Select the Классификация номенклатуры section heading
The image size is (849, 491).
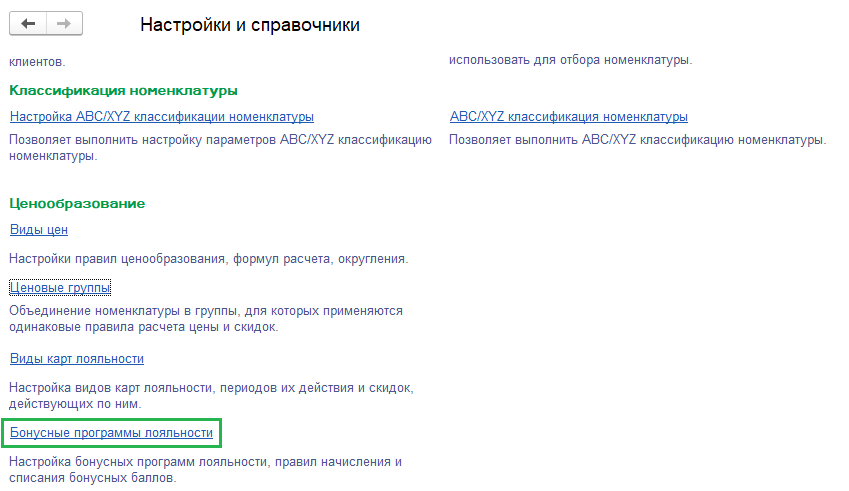pyautogui.click(x=123, y=90)
